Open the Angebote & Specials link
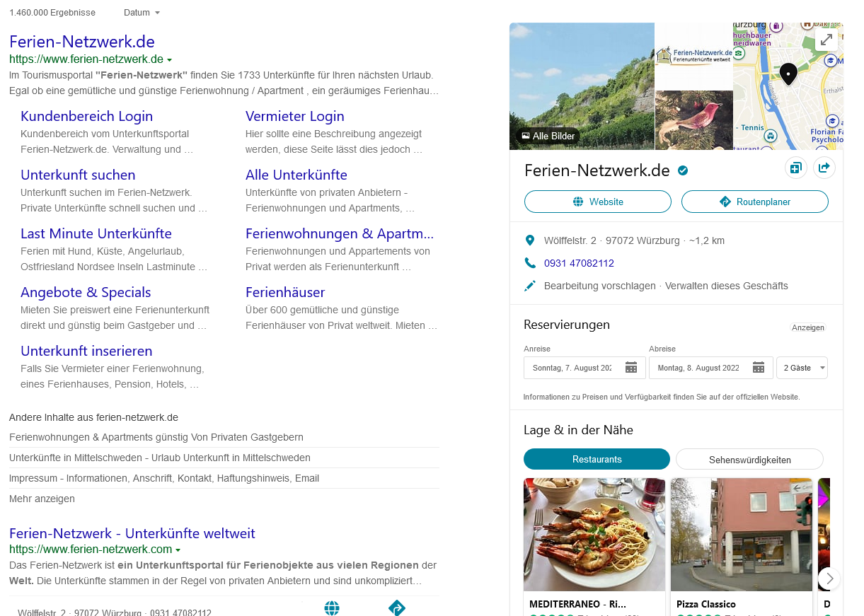The image size is (864, 616). [x=86, y=292]
